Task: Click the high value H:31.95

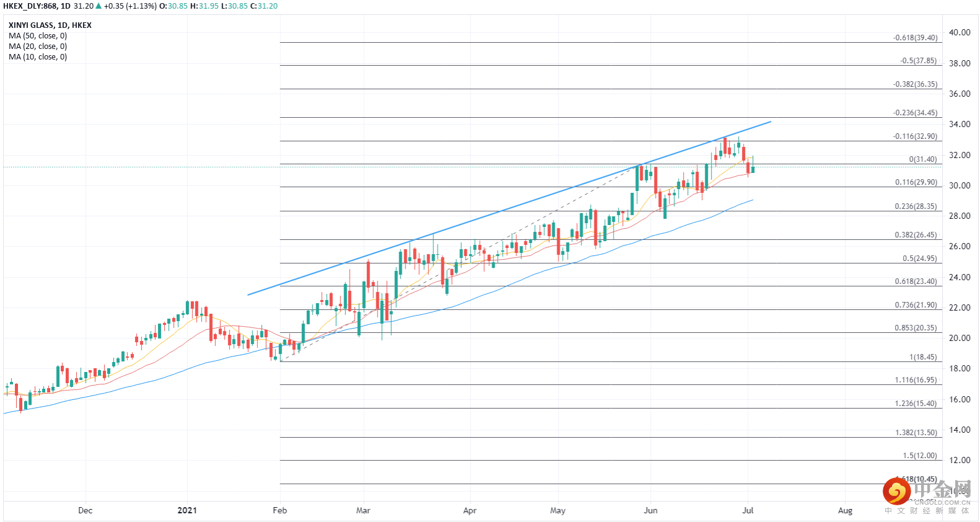Action: click(204, 6)
